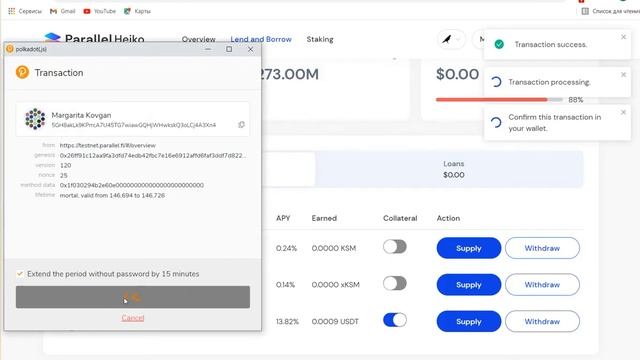Image resolution: width=640 pixels, height=360 pixels.
Task: Click the lifetime mortal validity text
Action: (112, 196)
